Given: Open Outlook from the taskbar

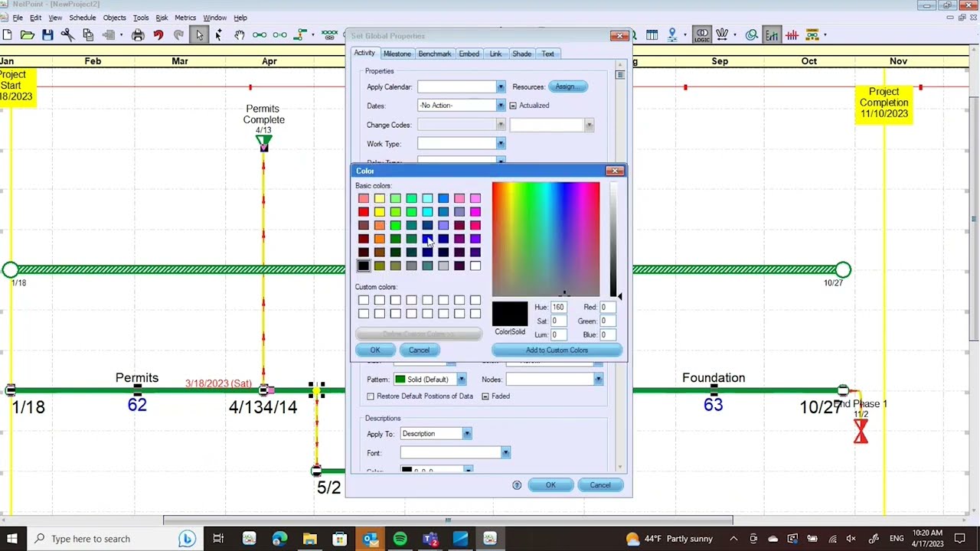Looking at the screenshot, I should tap(370, 539).
